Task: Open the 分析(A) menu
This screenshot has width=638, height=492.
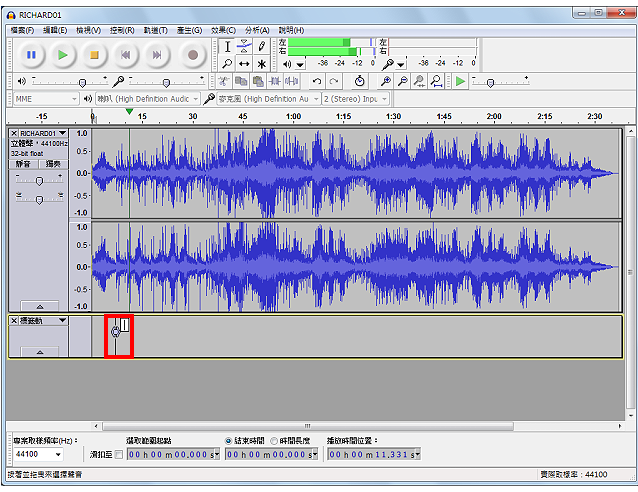Action: pyautogui.click(x=257, y=30)
